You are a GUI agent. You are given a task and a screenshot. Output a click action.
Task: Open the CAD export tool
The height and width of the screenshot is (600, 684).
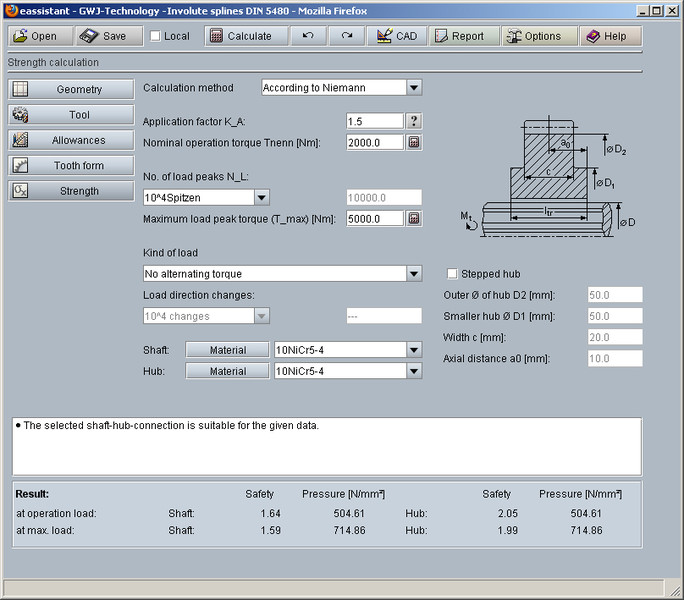pos(396,36)
